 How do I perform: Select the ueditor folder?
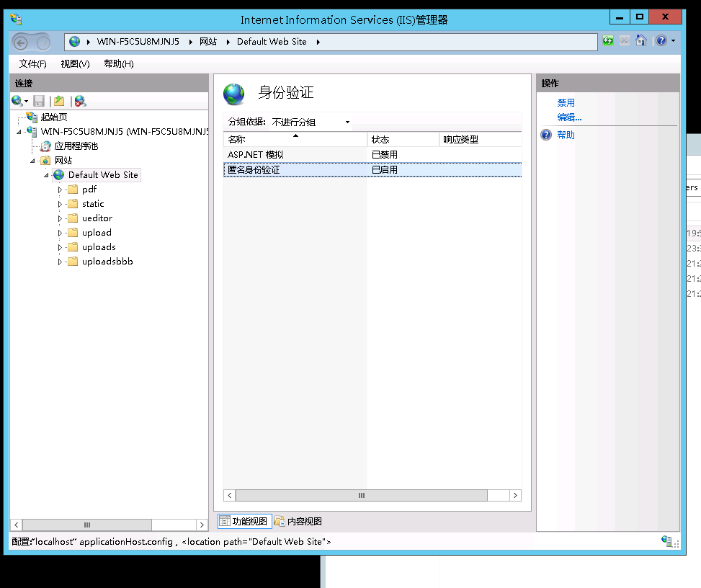97,218
